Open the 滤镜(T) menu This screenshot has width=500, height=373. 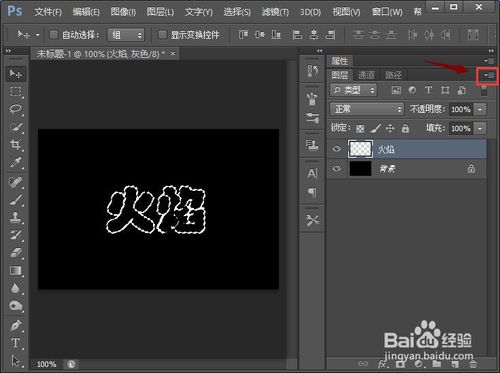[275, 12]
